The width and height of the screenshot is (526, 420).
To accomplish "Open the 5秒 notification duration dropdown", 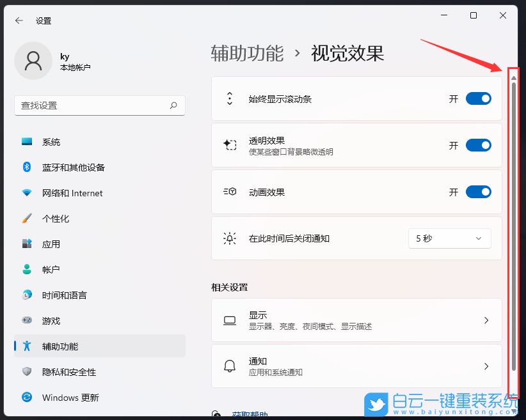I will [449, 238].
